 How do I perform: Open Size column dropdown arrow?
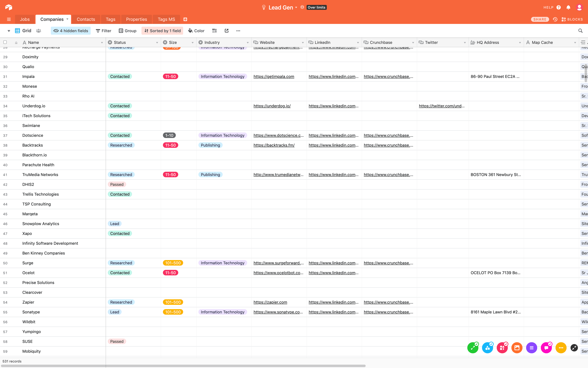[x=192, y=43]
